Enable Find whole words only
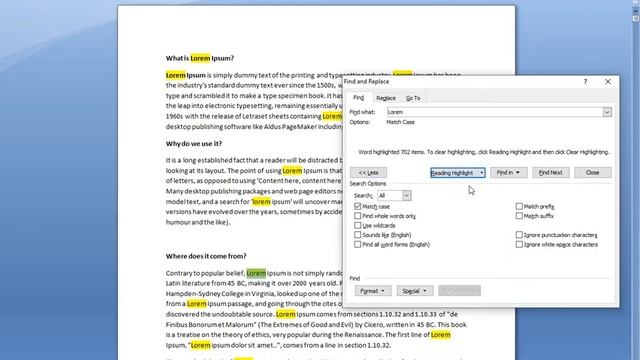This screenshot has height=360, width=640. pyautogui.click(x=358, y=216)
